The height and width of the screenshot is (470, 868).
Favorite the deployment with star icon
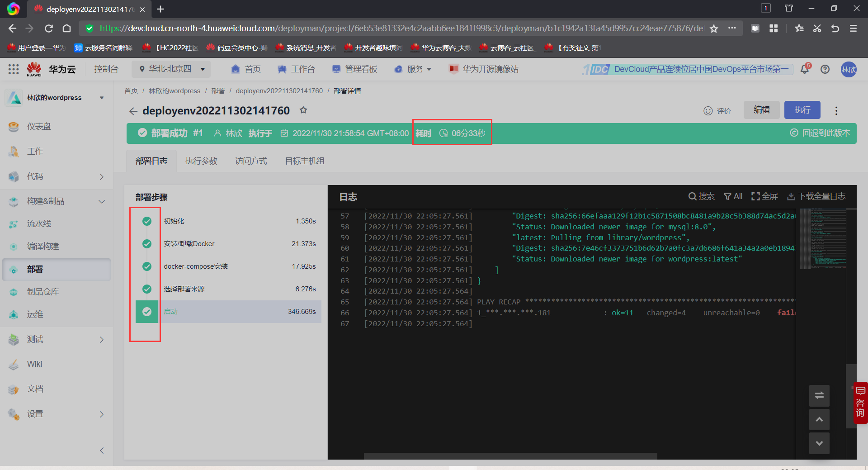[303, 110]
